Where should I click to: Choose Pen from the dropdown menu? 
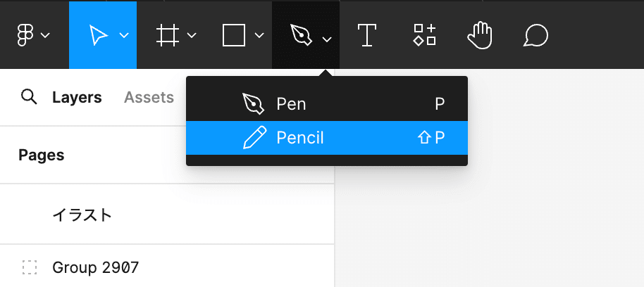pos(327,104)
